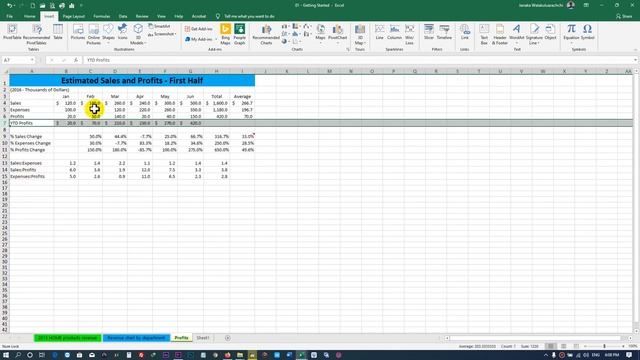
Task: Add a Header & Footer
Action: pyautogui.click(x=500, y=34)
